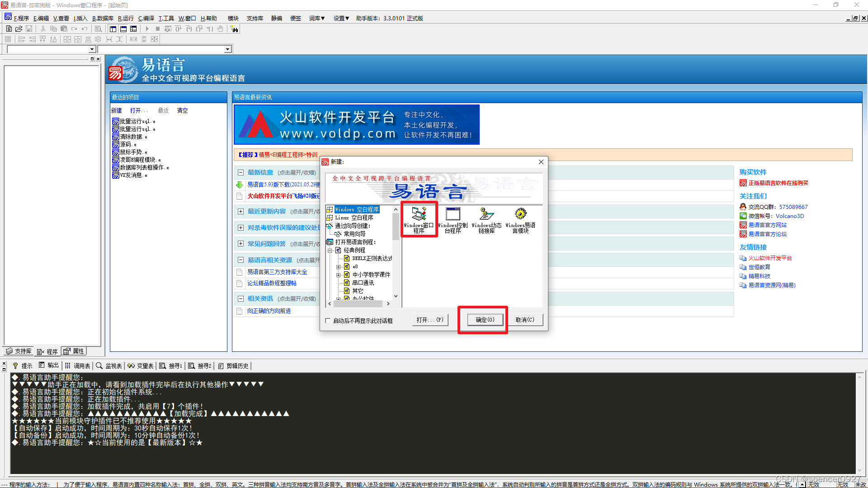Select Linux 空白程序 tree item
Image resolution: width=868 pixels, height=488 pixels.
click(354, 218)
